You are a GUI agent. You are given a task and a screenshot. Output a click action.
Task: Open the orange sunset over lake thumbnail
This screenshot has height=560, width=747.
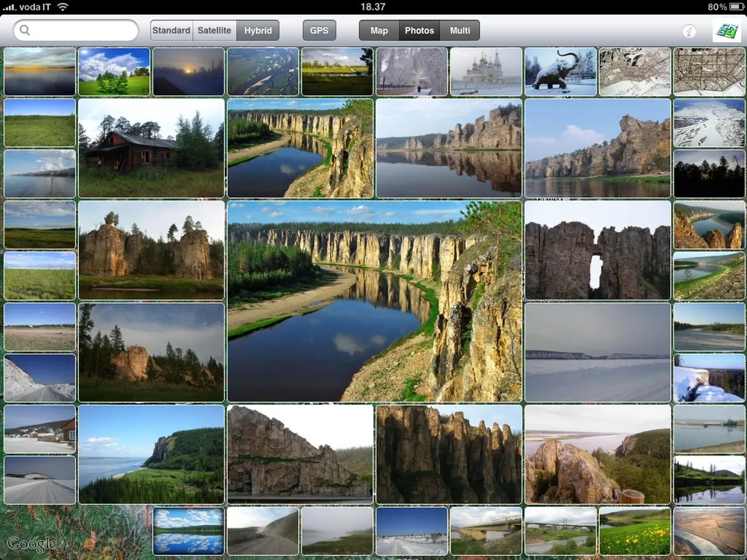pos(40,72)
